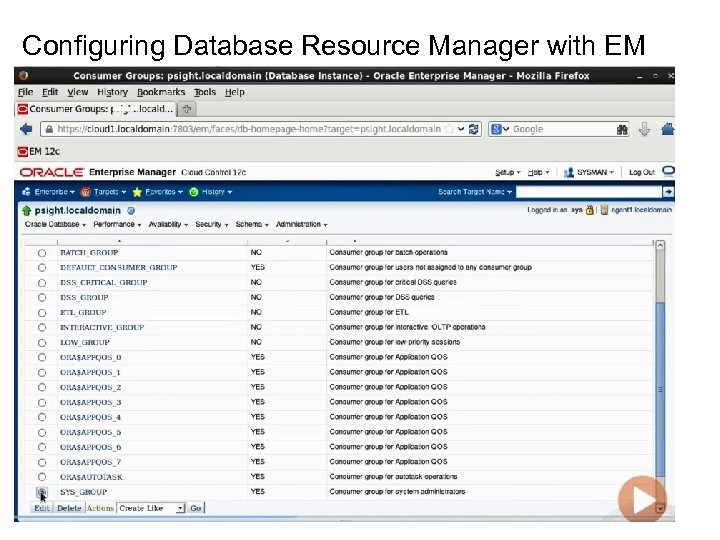Click the downloads arrow icon
This screenshot has height=540, width=720.
pos(644,129)
